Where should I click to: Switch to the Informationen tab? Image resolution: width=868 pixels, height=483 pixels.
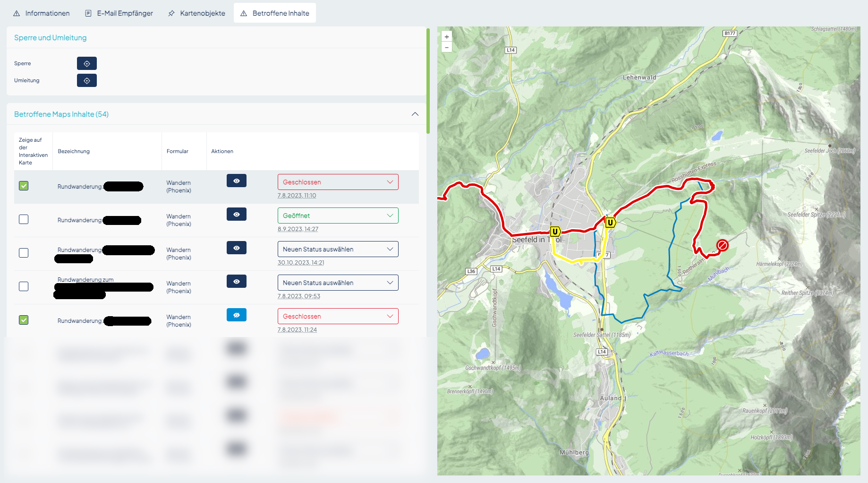coord(42,13)
